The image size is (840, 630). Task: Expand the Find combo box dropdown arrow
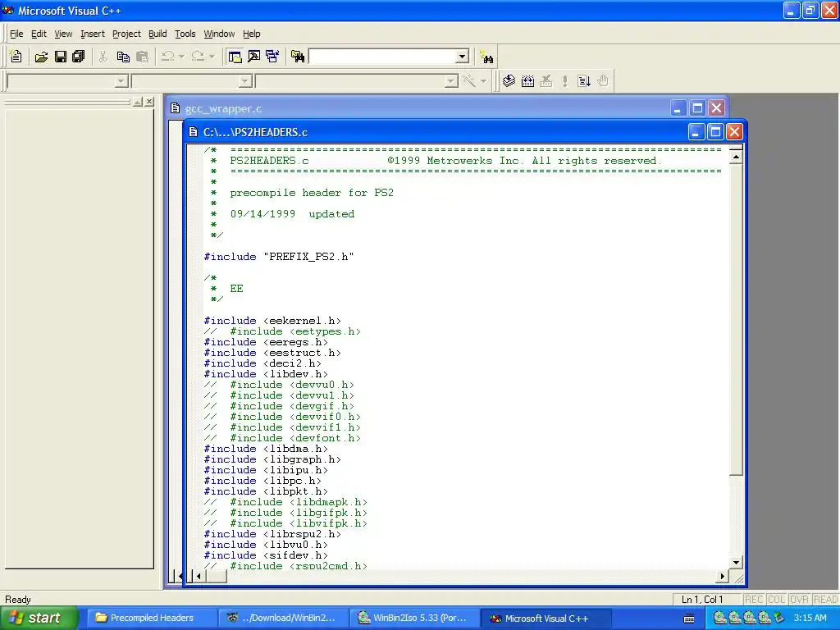(x=463, y=57)
